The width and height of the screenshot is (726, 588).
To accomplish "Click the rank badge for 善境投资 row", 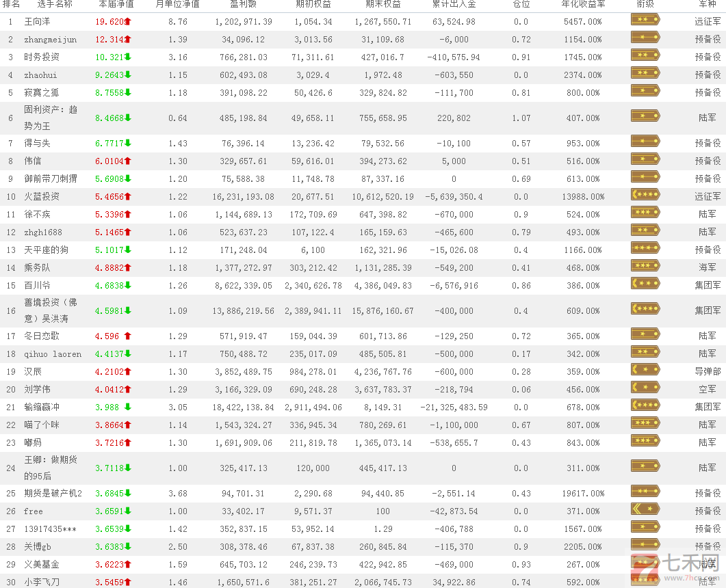I will pos(645,308).
